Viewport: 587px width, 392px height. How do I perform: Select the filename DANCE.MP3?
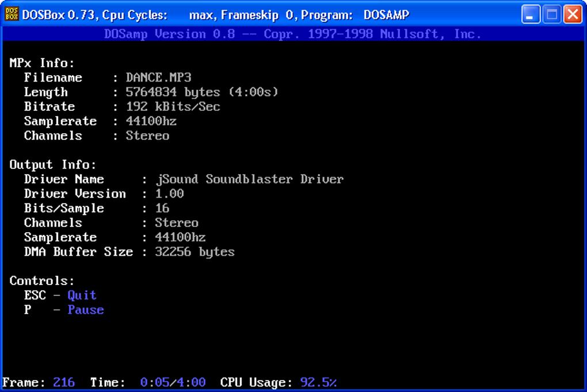[158, 78]
